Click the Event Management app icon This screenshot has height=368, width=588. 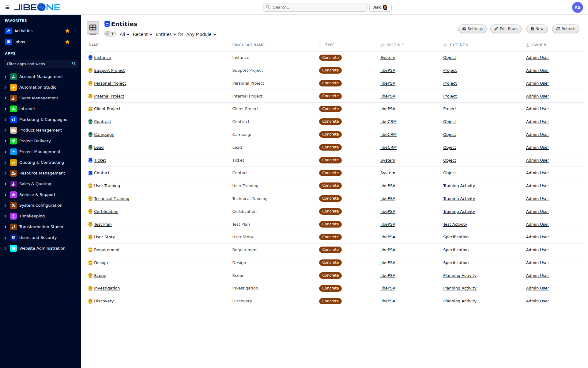point(13,98)
